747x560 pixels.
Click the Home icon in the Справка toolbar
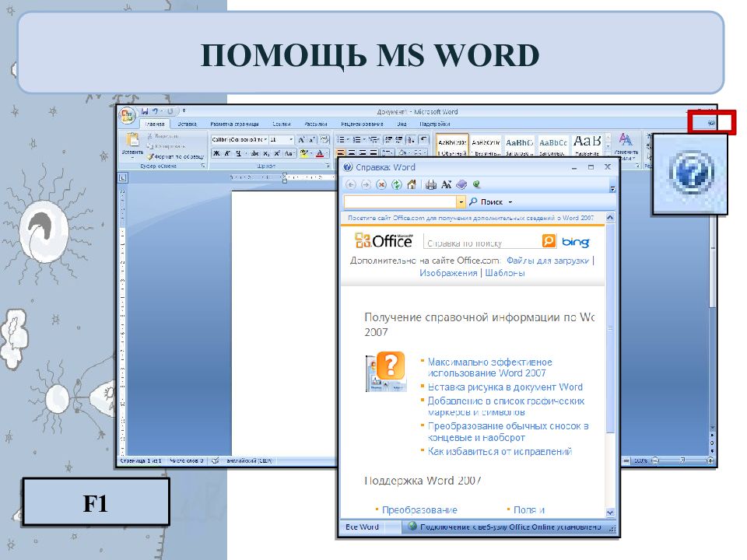(x=412, y=185)
